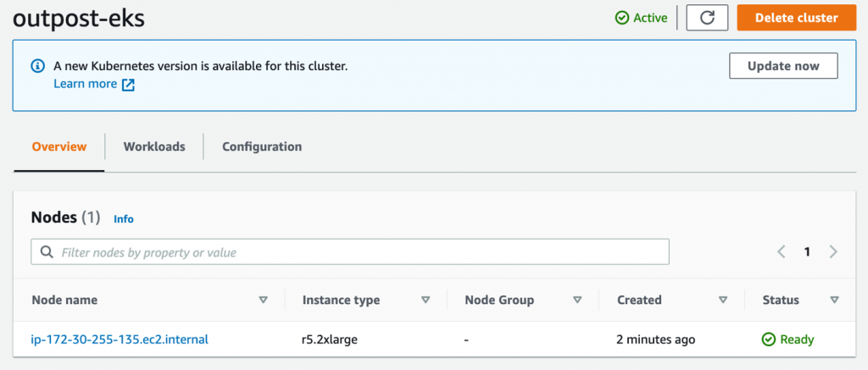Screen dimensions: 868x370
Task: Sort by Node Group column arrow
Action: (x=577, y=301)
